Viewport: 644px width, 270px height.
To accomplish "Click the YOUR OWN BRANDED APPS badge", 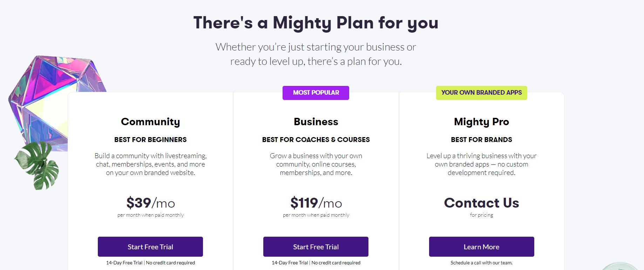I will click(x=481, y=93).
